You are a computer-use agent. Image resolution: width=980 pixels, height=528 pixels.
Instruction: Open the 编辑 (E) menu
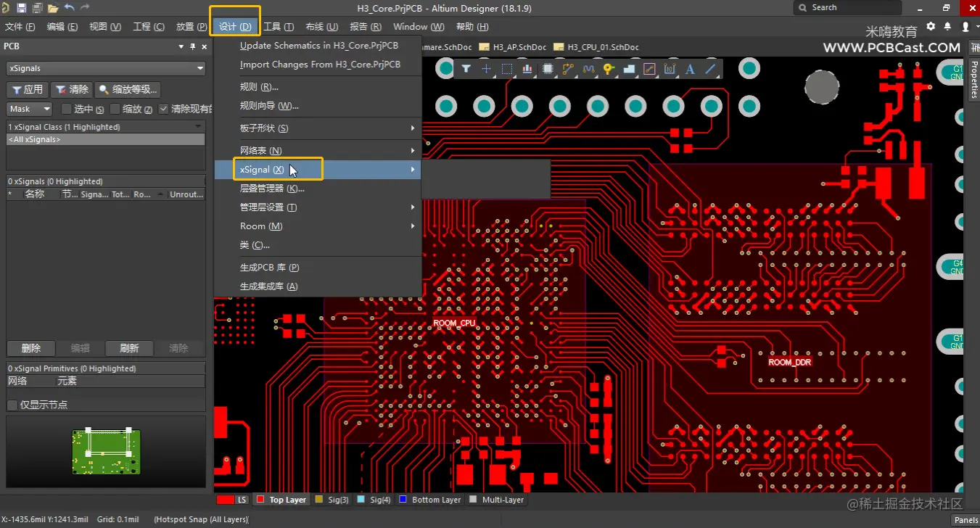point(62,27)
